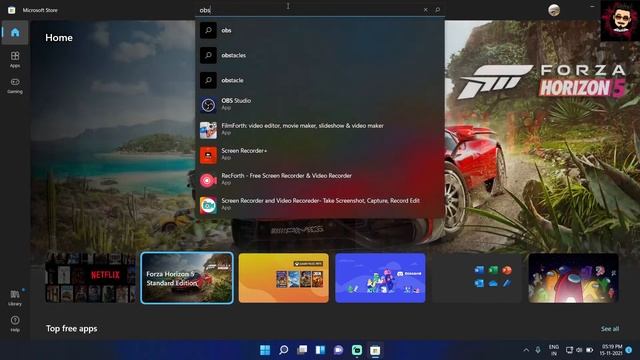Open the yellow games collection thumbnail
The height and width of the screenshot is (360, 640).
[284, 278]
